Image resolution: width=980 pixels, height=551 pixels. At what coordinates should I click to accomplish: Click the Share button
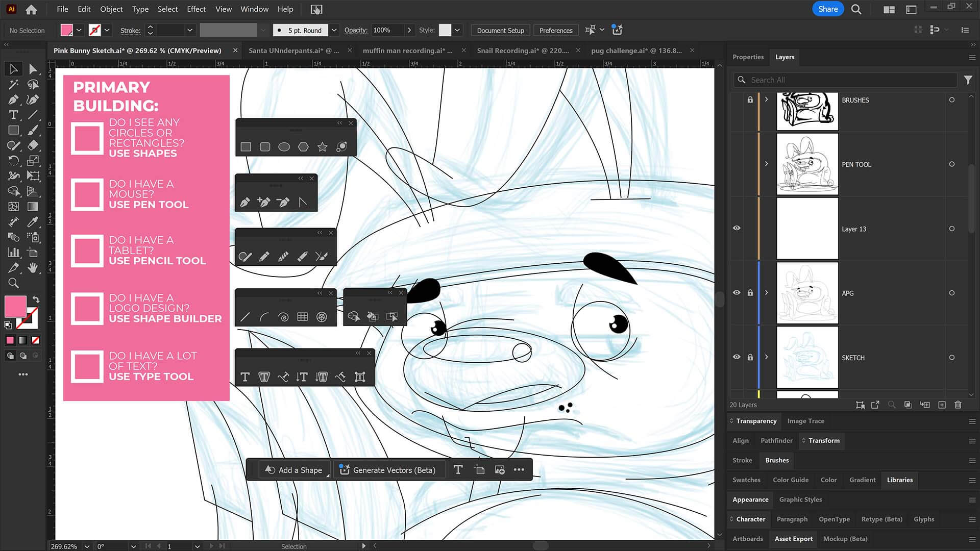point(827,9)
